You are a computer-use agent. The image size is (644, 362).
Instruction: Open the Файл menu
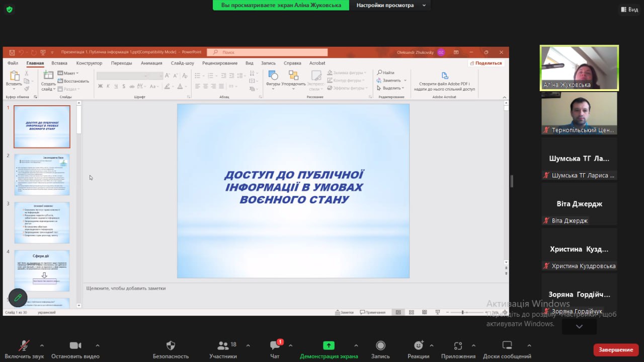pyautogui.click(x=13, y=63)
